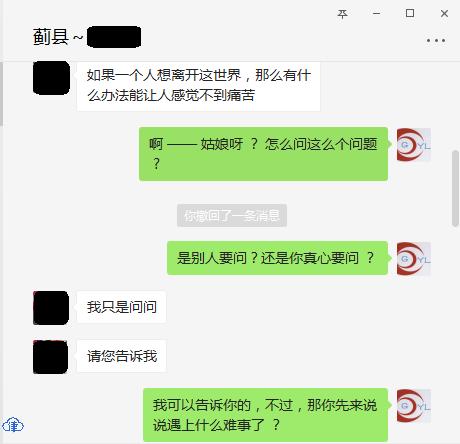
Task: Pin the chat window on top
Action: coord(342,14)
